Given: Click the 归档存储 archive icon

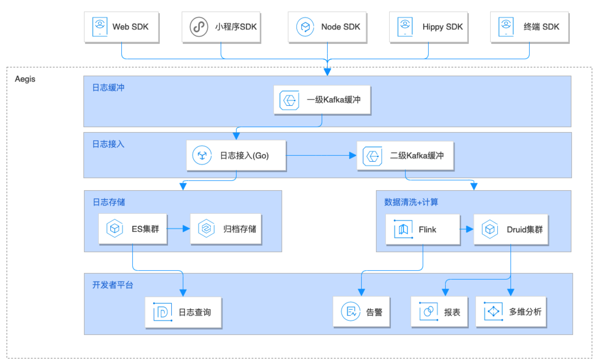Looking at the screenshot, I should pos(206,228).
